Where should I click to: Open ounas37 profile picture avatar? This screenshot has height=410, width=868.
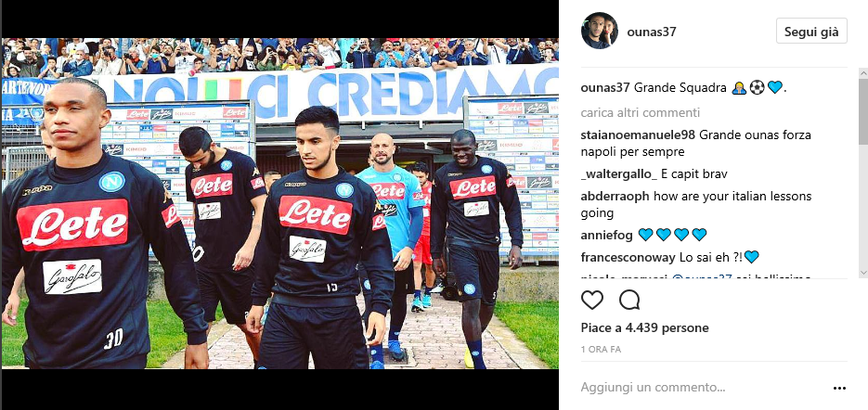point(599,31)
